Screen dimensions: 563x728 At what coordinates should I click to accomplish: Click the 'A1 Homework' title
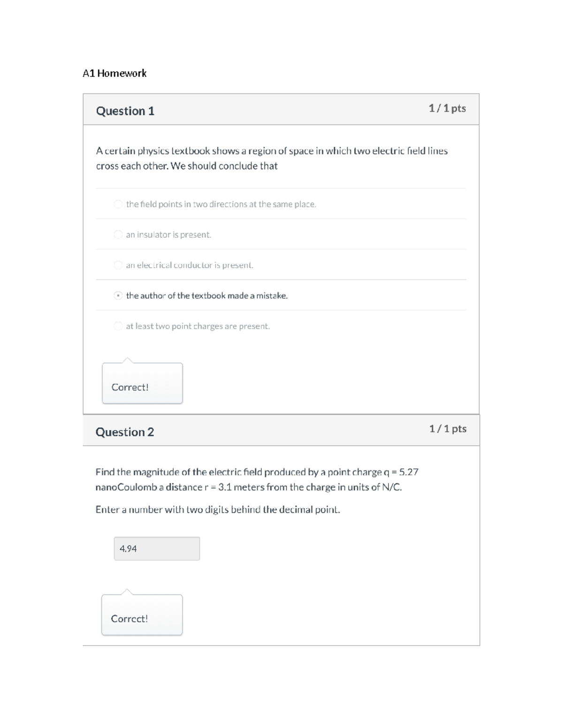tap(114, 73)
